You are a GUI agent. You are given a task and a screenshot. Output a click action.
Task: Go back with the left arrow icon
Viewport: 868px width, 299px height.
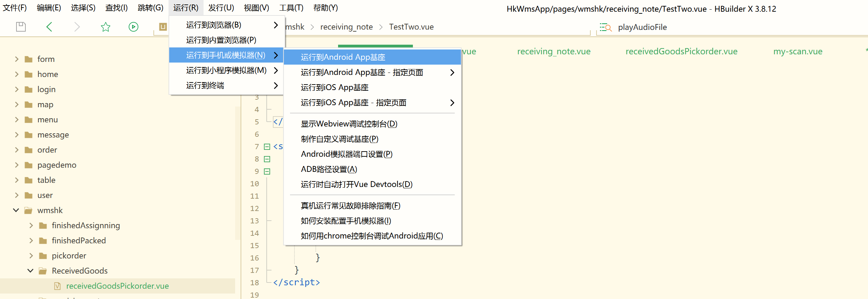tap(49, 27)
